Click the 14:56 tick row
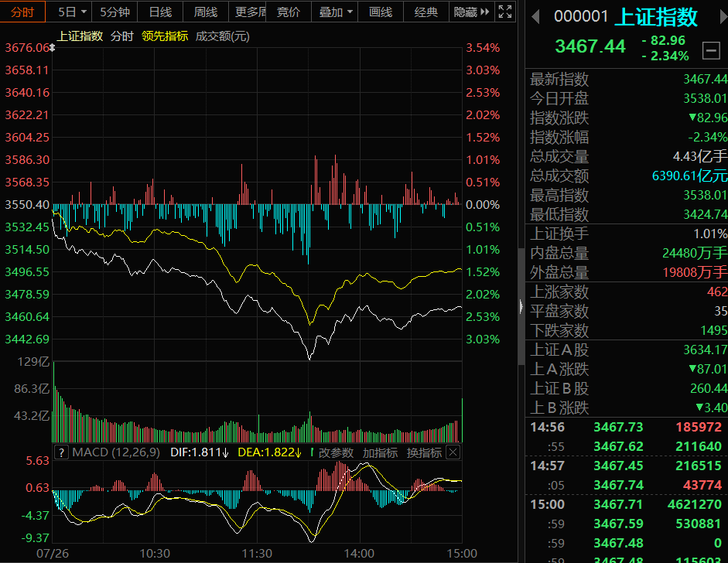 click(627, 428)
